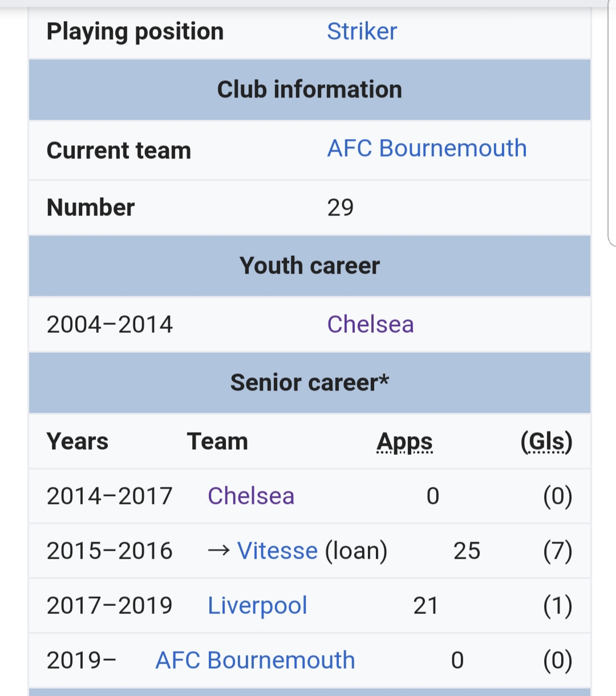The height and width of the screenshot is (696, 616).
Task: Select the Number row label
Action: point(91,207)
